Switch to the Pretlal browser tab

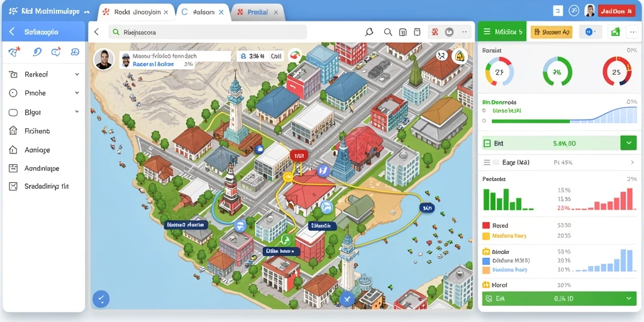tap(258, 13)
